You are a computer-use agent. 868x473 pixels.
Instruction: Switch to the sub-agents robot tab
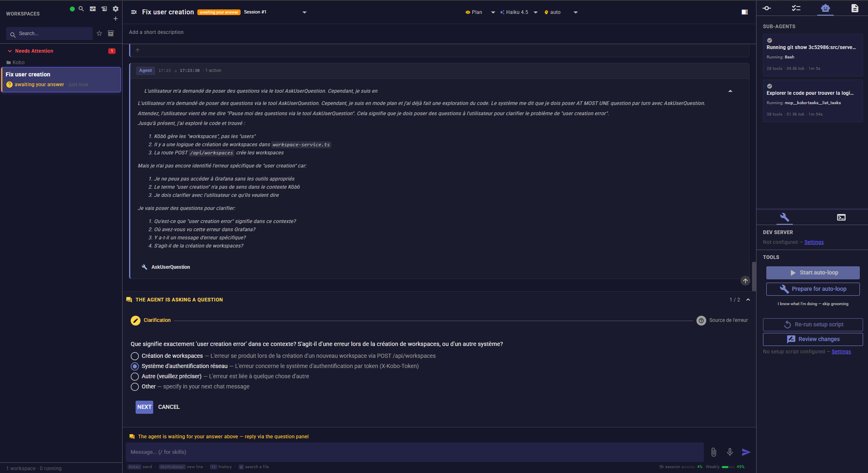825,8
